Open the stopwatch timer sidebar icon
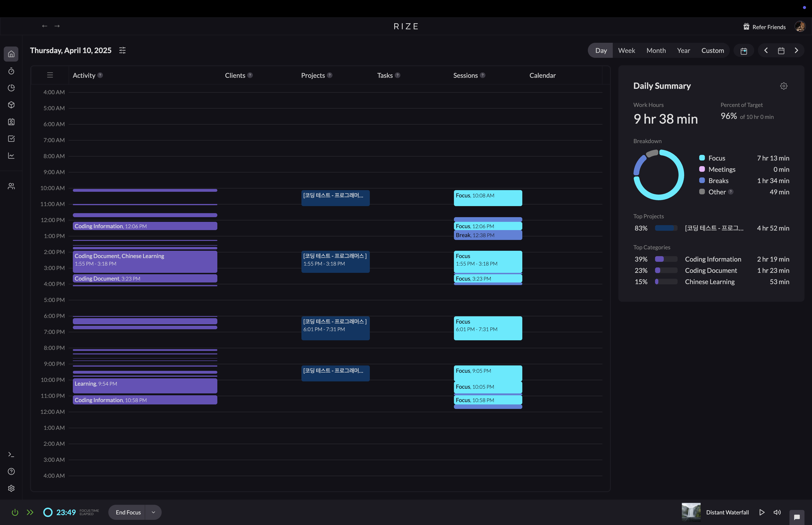This screenshot has width=812, height=525. [11, 71]
